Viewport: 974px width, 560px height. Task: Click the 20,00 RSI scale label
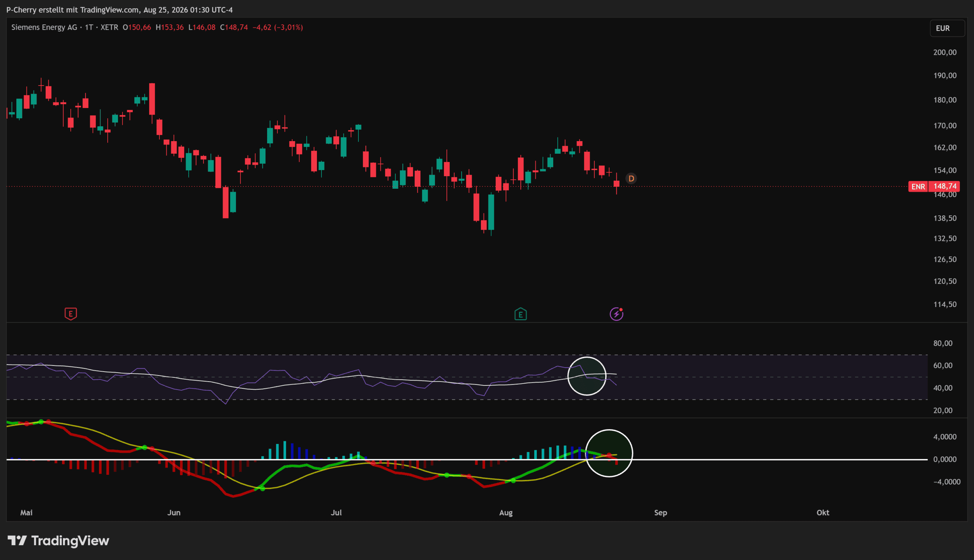[x=943, y=410]
